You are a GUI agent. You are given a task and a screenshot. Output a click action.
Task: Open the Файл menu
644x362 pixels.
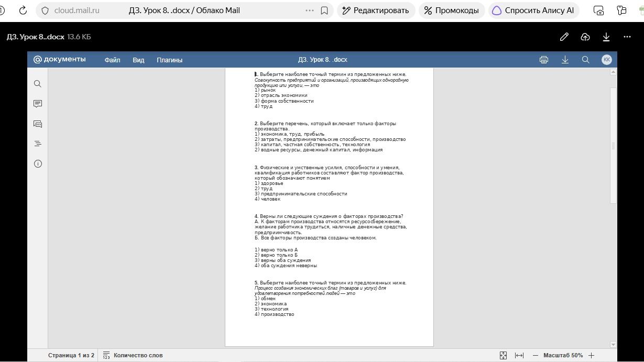[112, 60]
